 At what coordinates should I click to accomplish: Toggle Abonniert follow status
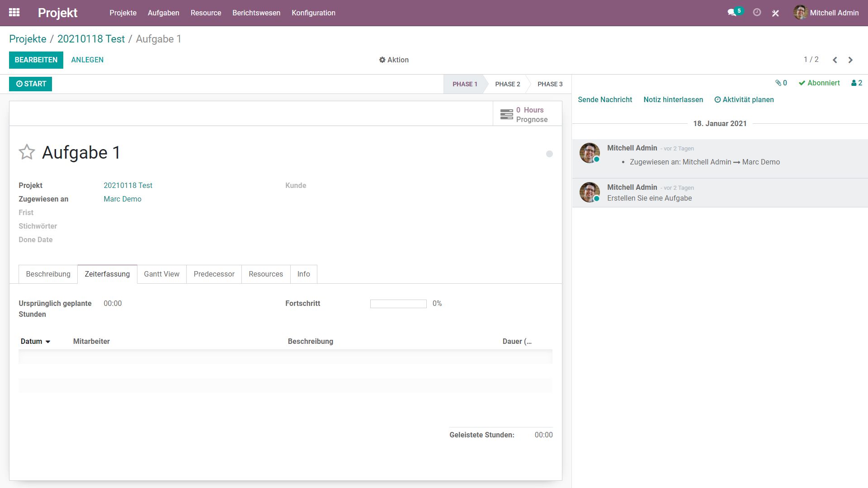pos(819,83)
